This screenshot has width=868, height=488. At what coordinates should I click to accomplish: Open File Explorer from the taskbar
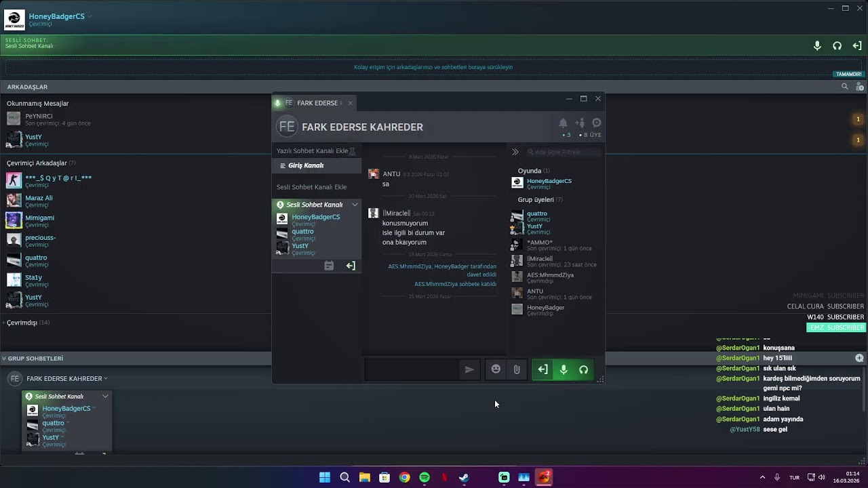tap(365, 477)
